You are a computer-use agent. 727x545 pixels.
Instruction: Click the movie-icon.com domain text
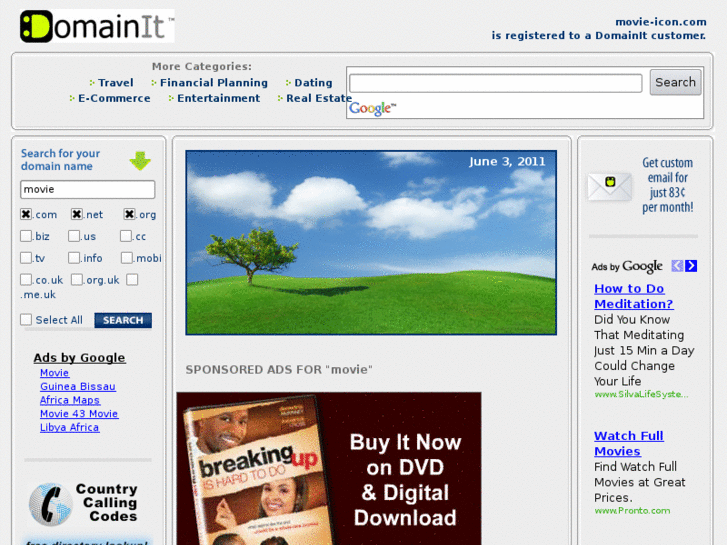coord(661,22)
